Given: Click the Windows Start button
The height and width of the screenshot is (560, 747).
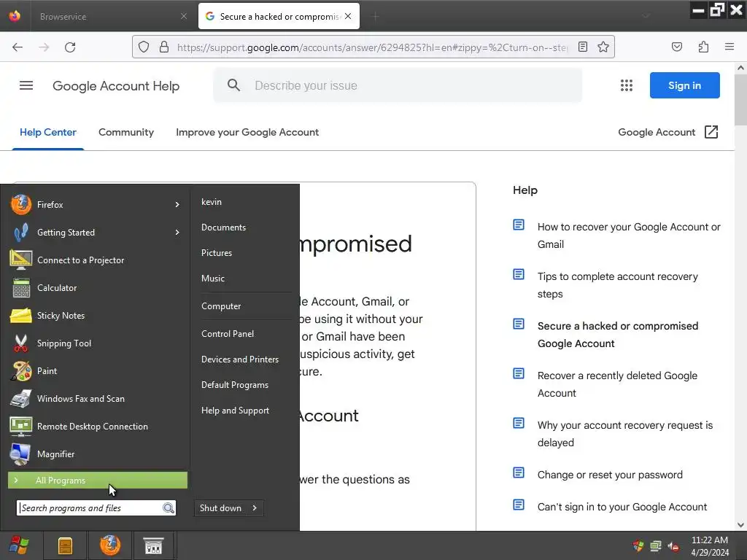Looking at the screenshot, I should click(18, 545).
